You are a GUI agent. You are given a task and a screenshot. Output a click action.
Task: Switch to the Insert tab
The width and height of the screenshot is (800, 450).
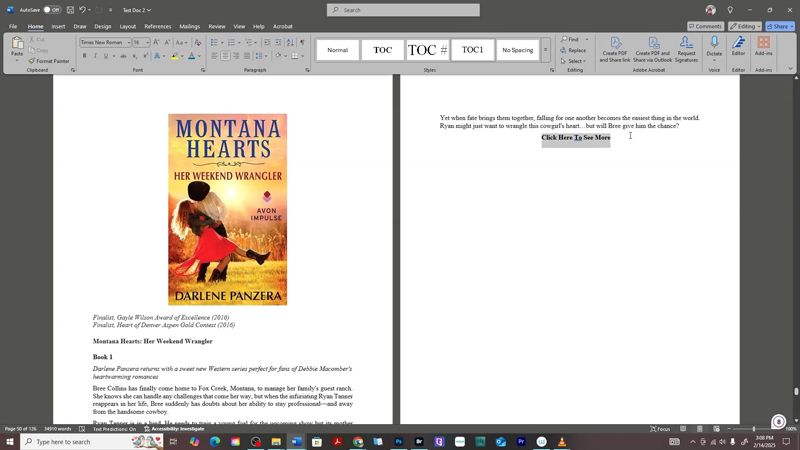click(58, 27)
